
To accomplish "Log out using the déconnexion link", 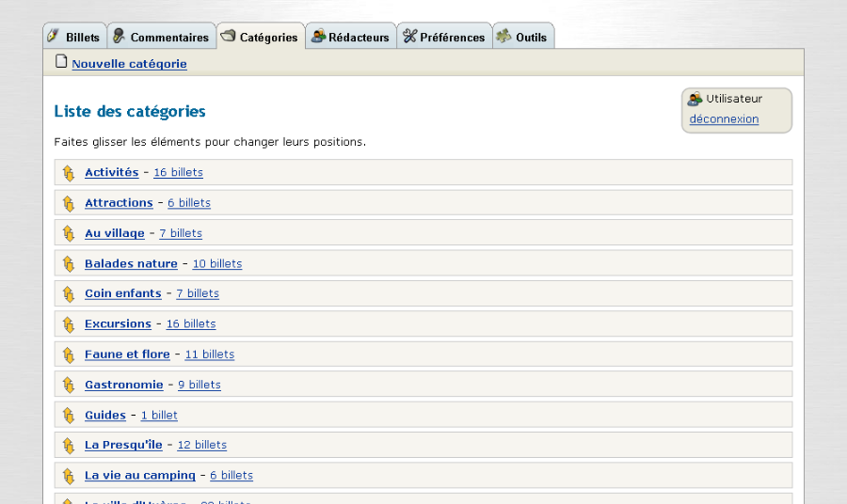I will [724, 119].
